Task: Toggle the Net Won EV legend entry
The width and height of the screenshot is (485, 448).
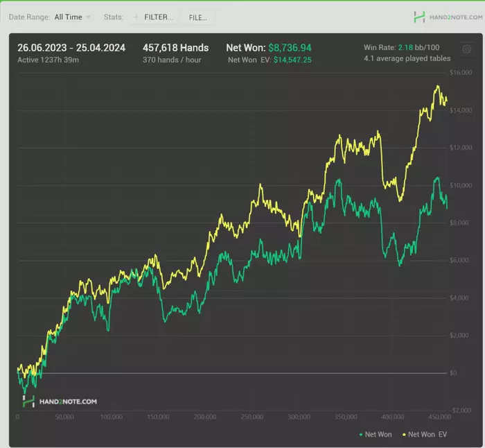Action: [430, 434]
